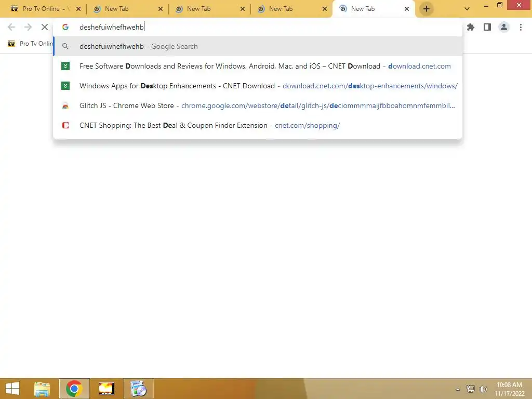Open the profile avatar menu
This screenshot has height=399, width=532.
point(504,27)
